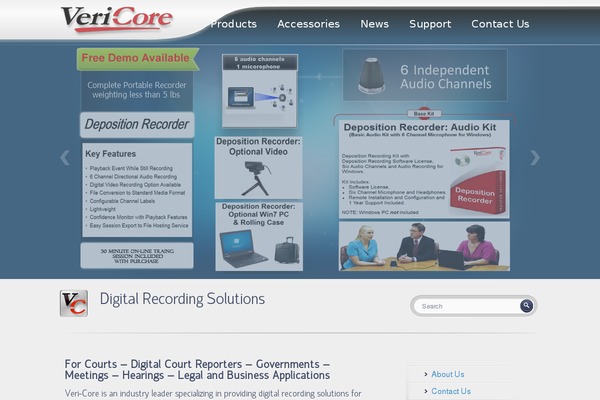Click the Base Kit badge
This screenshot has height=400, width=600.
(424, 114)
